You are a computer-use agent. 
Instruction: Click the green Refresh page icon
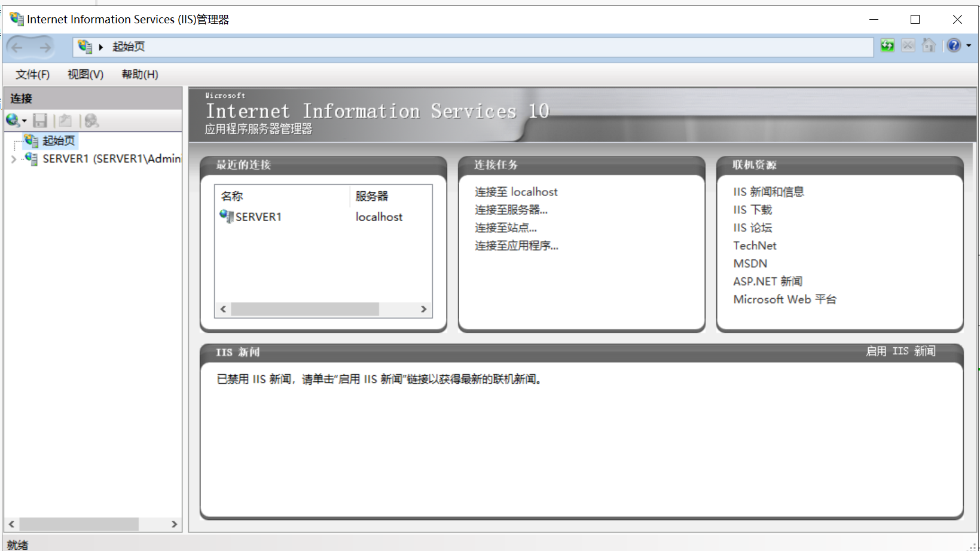[x=887, y=45]
